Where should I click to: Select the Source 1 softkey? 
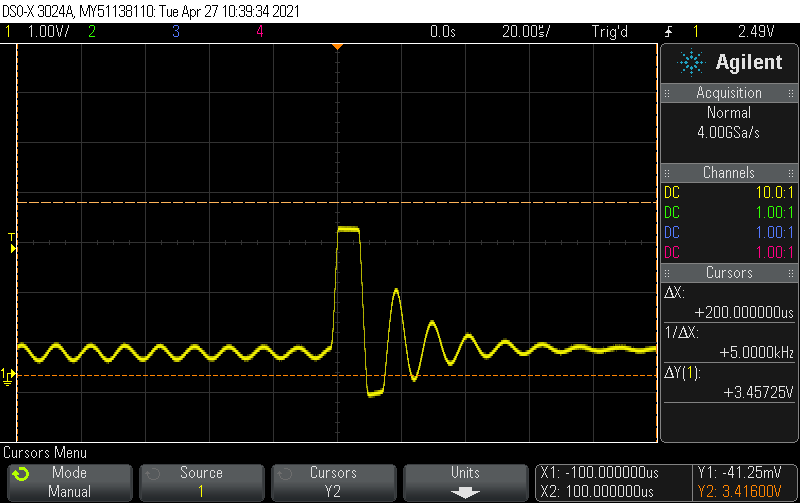click(202, 482)
